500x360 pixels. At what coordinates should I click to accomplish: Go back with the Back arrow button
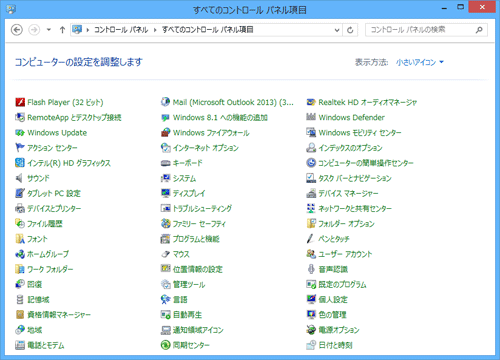pos(17,30)
